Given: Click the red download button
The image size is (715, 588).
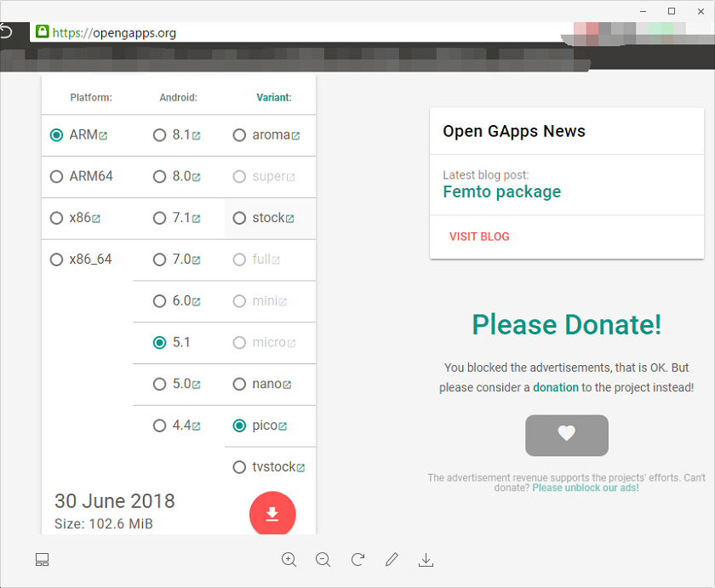Looking at the screenshot, I should click(x=272, y=513).
